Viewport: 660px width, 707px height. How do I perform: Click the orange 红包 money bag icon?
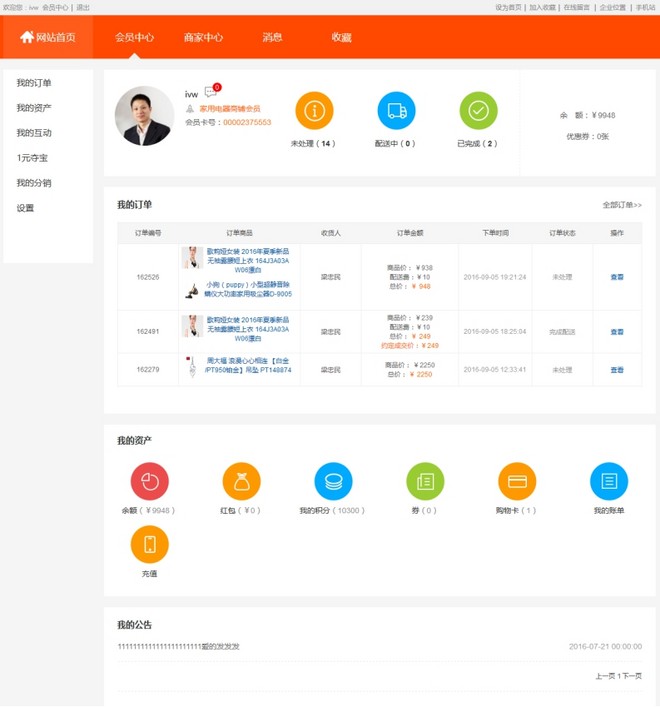coord(241,482)
